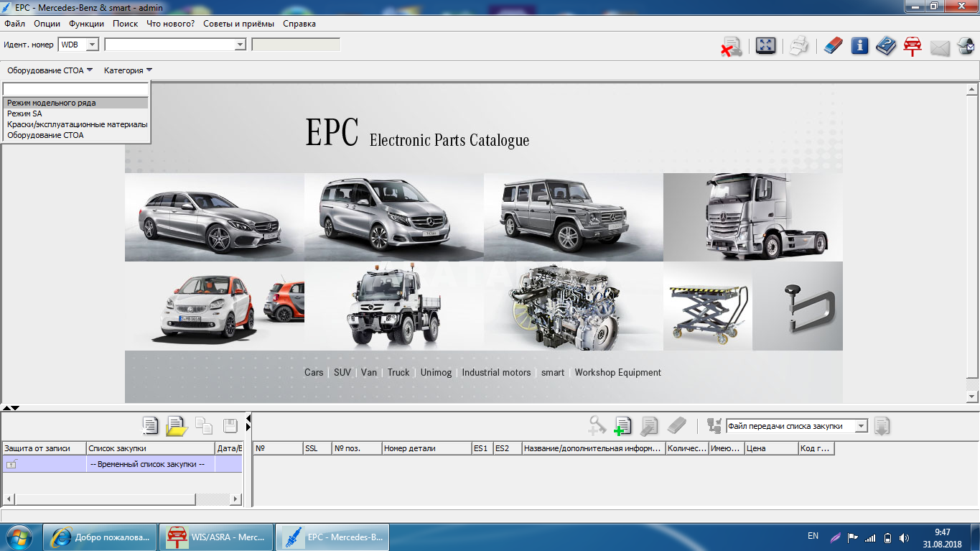Select Режим модельного ряда option
The image size is (980, 551).
pyautogui.click(x=75, y=103)
